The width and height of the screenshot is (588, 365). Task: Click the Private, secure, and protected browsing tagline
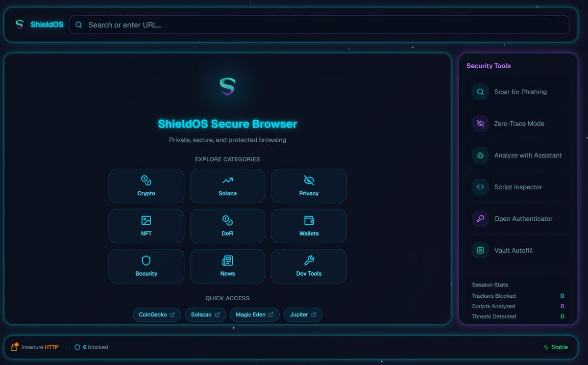tap(227, 140)
